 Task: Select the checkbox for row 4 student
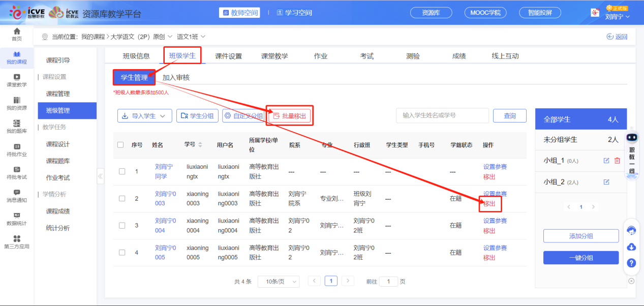pyautogui.click(x=122, y=253)
